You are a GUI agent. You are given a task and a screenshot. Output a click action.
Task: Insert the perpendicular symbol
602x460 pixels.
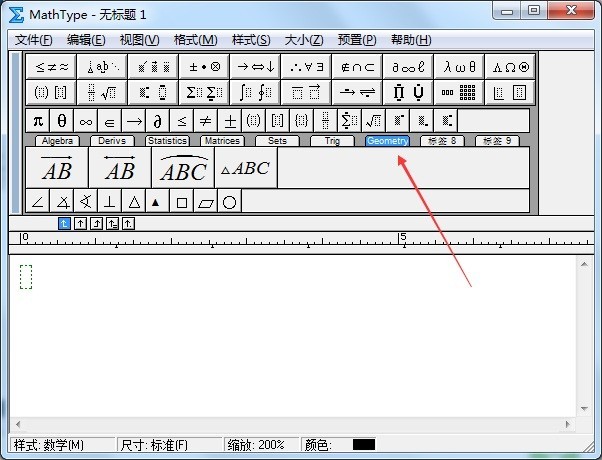[110, 202]
